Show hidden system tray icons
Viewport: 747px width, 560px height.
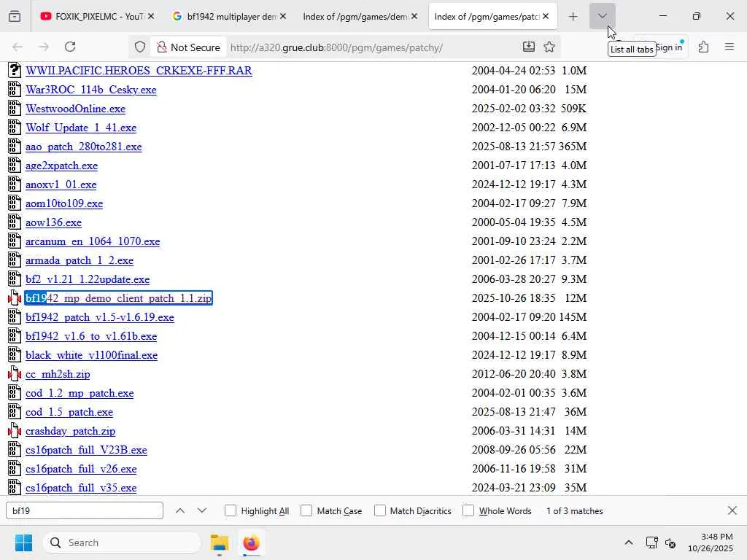pyautogui.click(x=629, y=542)
